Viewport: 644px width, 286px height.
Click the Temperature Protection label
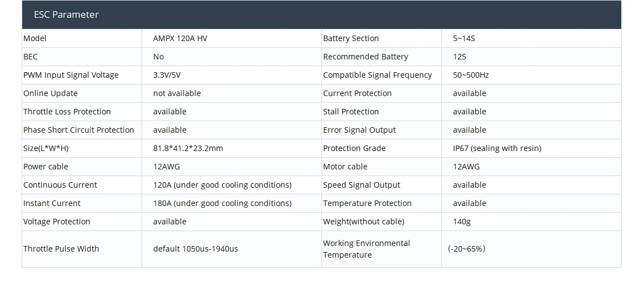368,203
